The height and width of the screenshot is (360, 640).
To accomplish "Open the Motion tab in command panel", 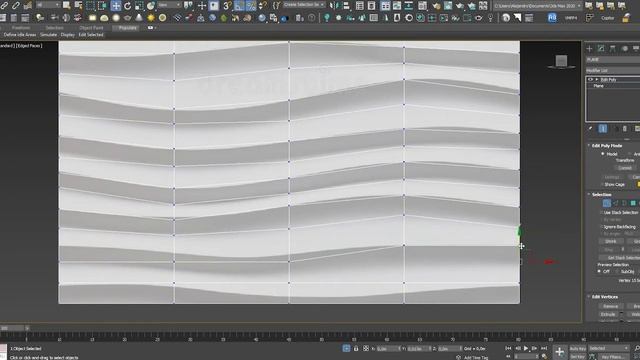I will [624, 49].
